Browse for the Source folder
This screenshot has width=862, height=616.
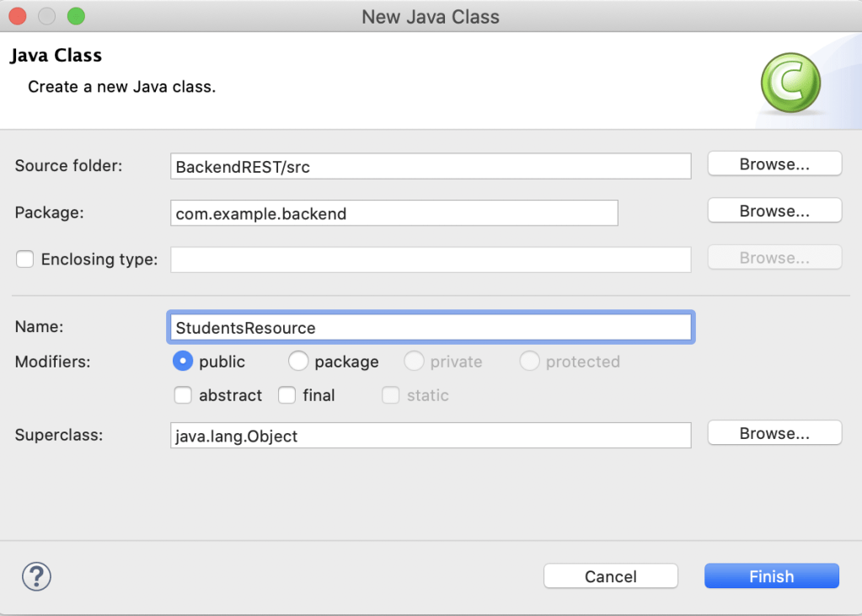(x=774, y=164)
